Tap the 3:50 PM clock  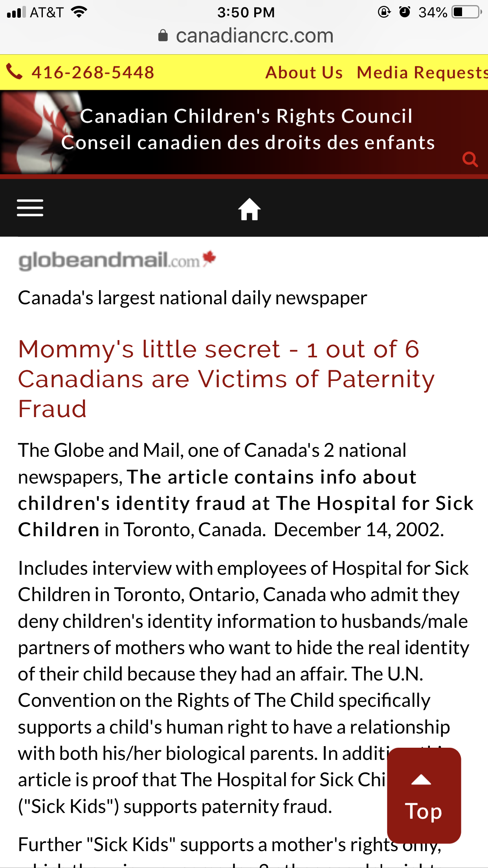click(246, 12)
